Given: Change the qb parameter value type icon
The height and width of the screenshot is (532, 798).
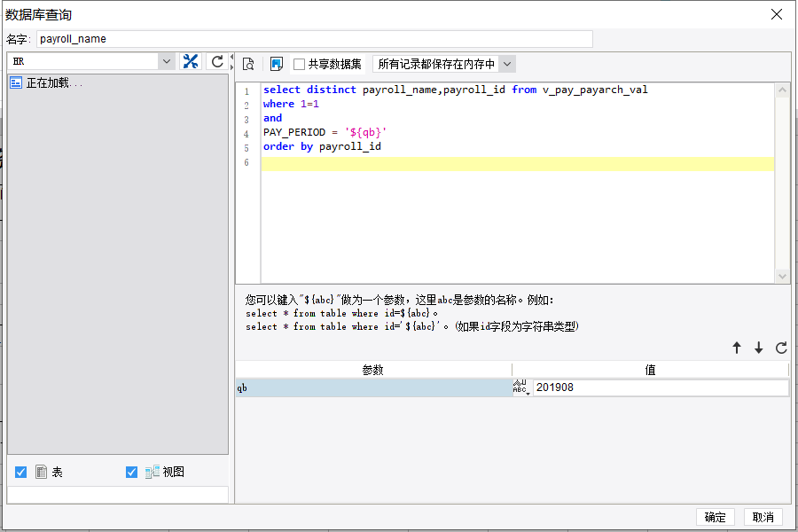Looking at the screenshot, I should 521,387.
